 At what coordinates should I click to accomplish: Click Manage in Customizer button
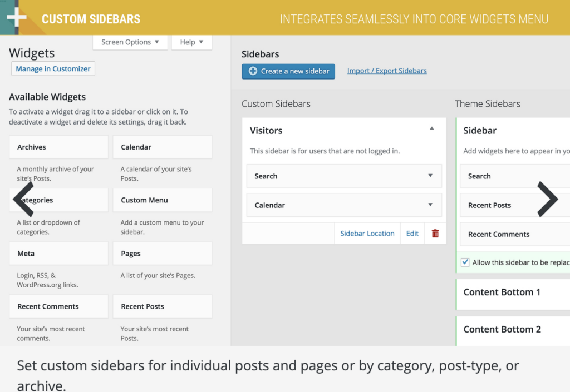coord(53,68)
